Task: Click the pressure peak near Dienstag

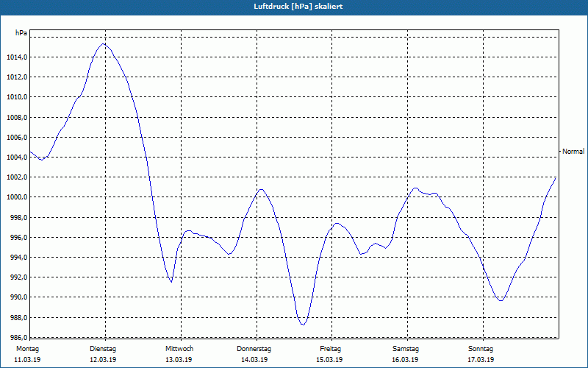Action: coord(103,44)
